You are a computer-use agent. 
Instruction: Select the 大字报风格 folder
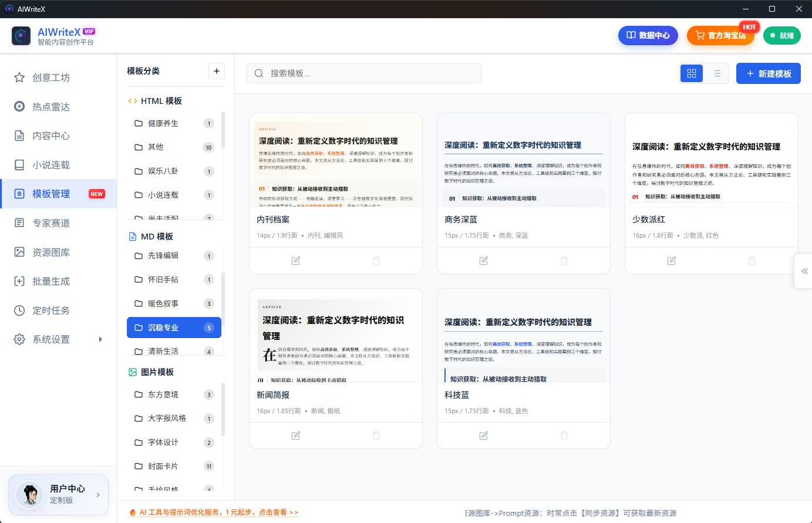[x=174, y=419]
